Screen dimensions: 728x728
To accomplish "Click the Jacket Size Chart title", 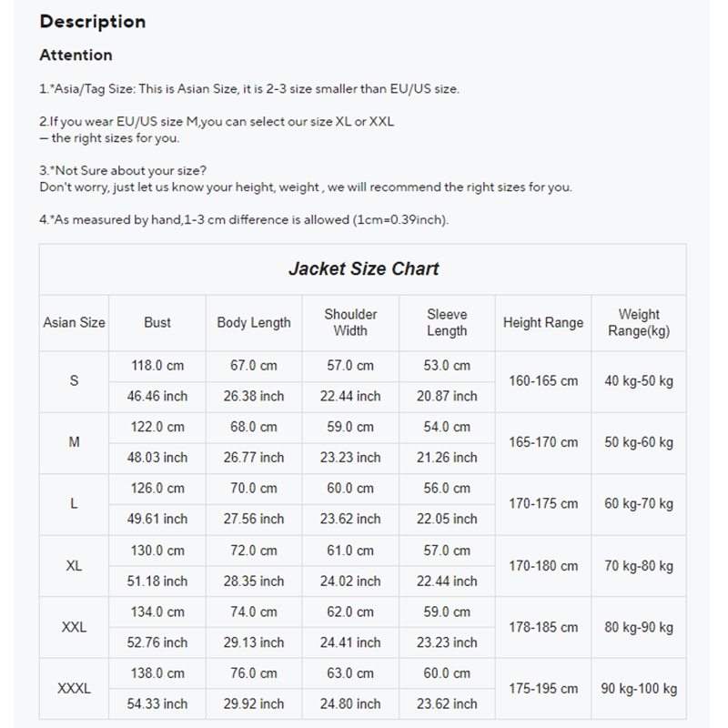I will [363, 268].
